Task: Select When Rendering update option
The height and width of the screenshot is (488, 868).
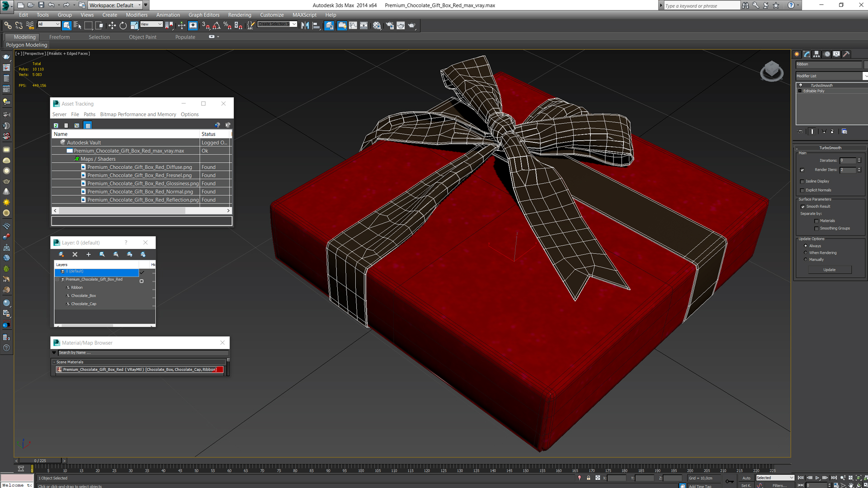Action: (806, 253)
